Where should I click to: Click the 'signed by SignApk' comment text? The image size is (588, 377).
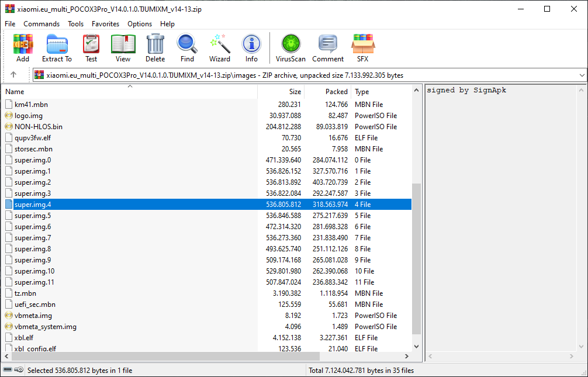466,90
